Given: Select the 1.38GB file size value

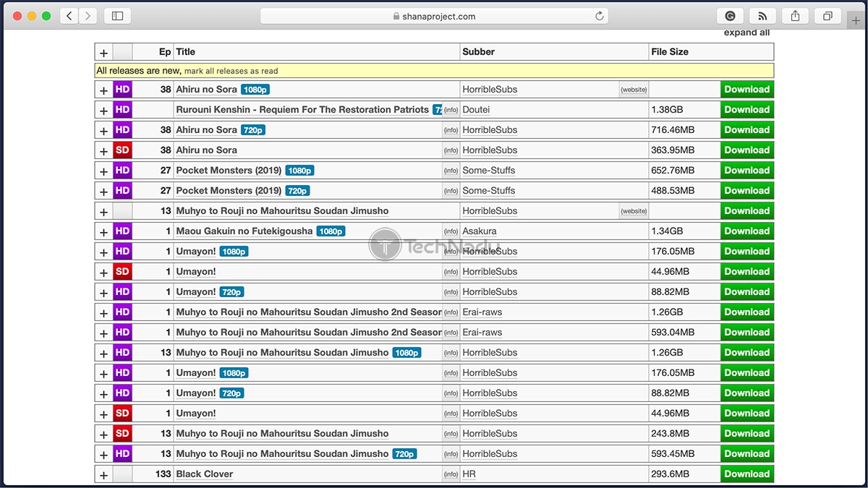Looking at the screenshot, I should pos(667,110).
